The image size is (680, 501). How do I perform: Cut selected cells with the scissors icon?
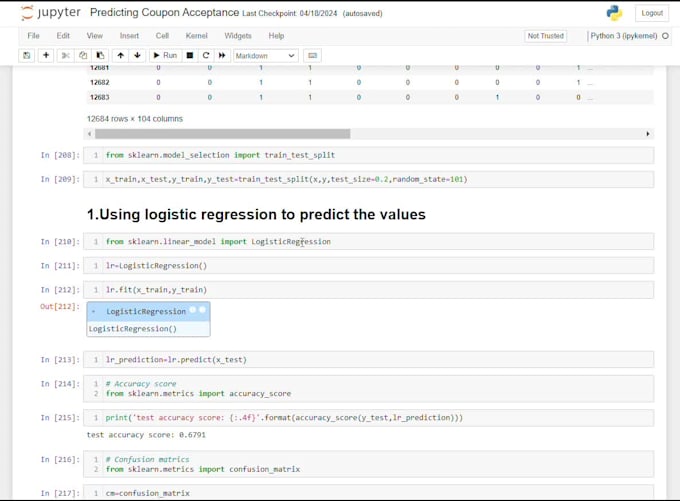(65, 56)
